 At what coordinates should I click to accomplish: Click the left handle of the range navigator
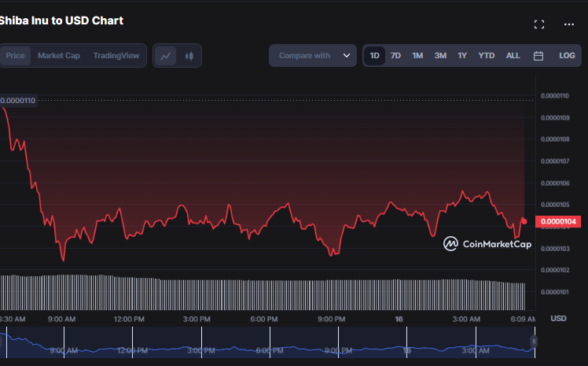pyautogui.click(x=1, y=342)
